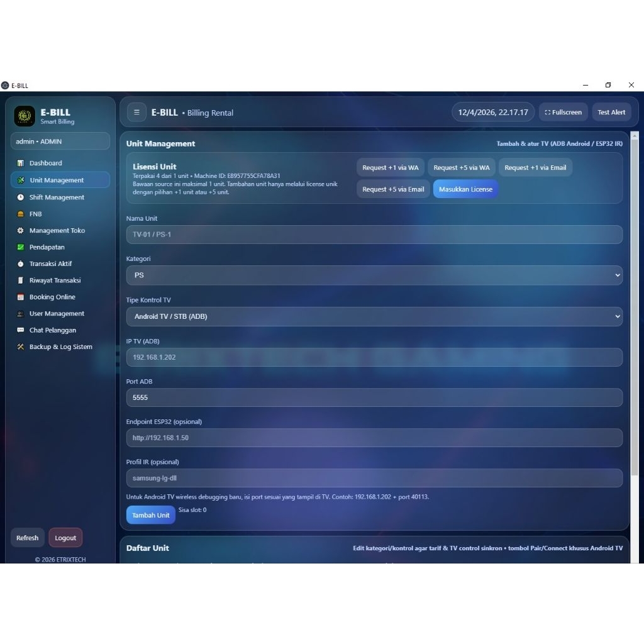Image resolution: width=644 pixels, height=644 pixels.
Task: Open User Management page
Action: point(60,314)
